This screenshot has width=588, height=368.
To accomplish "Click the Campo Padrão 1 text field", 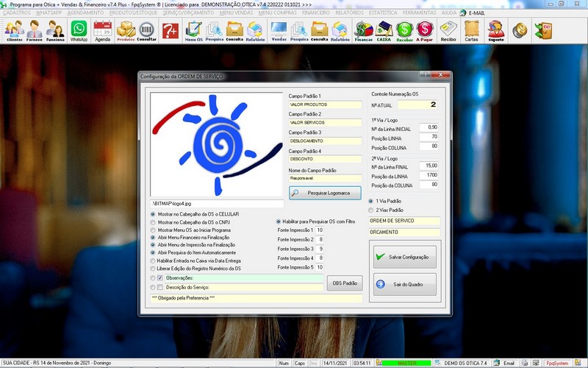I will (325, 105).
